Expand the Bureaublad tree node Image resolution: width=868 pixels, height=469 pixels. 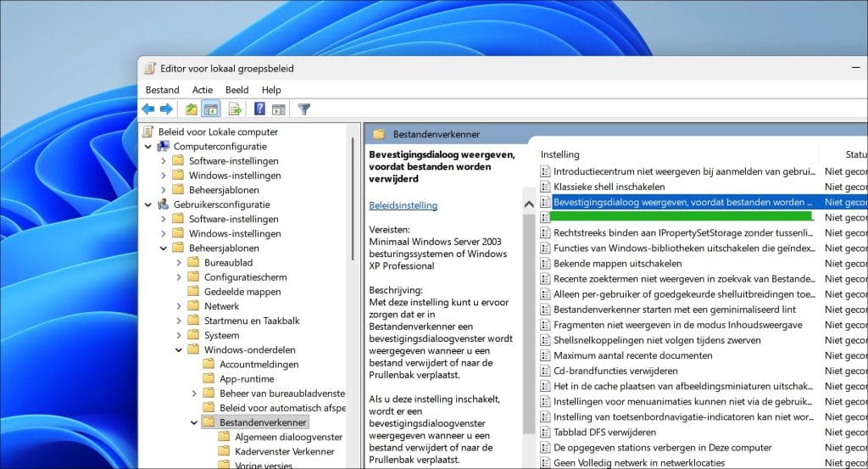pyautogui.click(x=179, y=262)
